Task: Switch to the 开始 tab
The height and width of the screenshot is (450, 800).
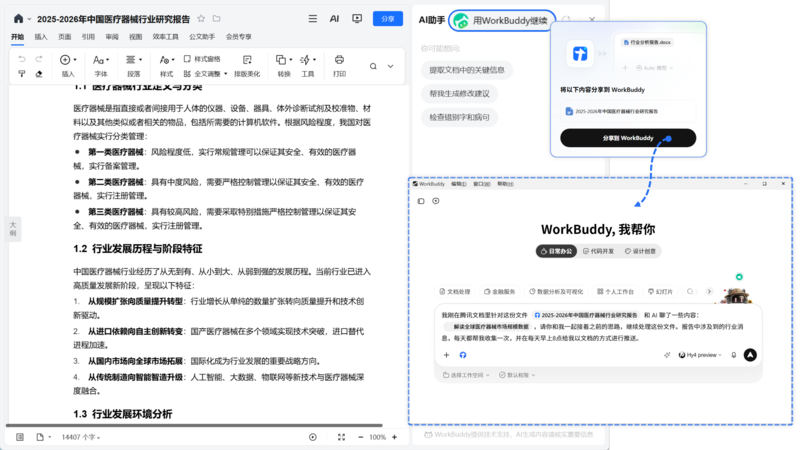Action: click(17, 37)
